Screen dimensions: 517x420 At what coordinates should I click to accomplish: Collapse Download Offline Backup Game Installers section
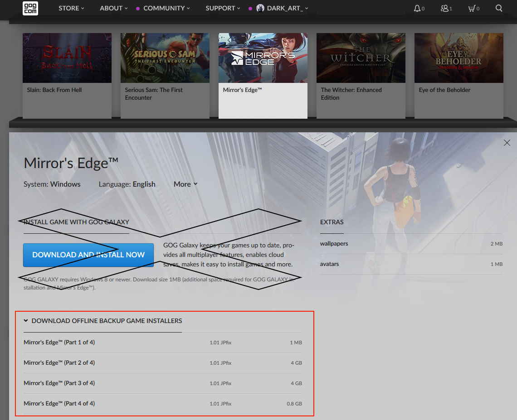click(103, 321)
